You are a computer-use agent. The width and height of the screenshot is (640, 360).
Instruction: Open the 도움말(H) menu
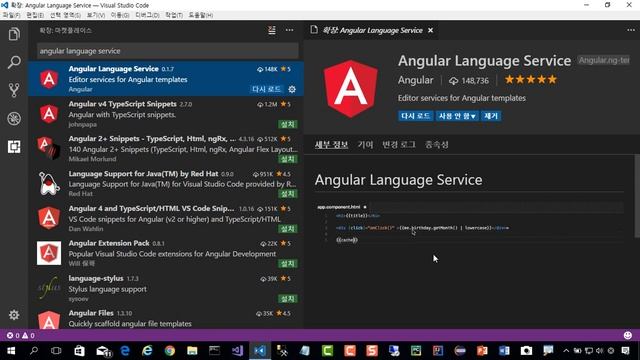200,15
